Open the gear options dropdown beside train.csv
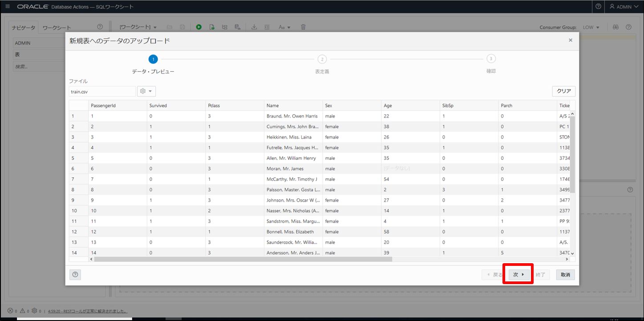The height and width of the screenshot is (321, 644). pyautogui.click(x=146, y=91)
